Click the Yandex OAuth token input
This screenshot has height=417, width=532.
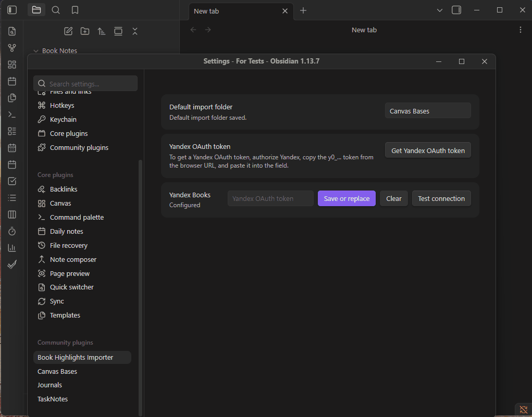(x=270, y=199)
